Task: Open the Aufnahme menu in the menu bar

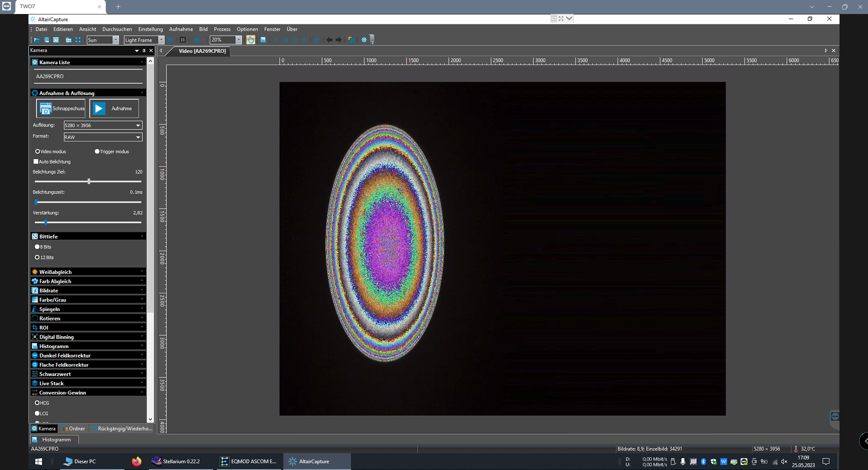Action: coord(181,29)
